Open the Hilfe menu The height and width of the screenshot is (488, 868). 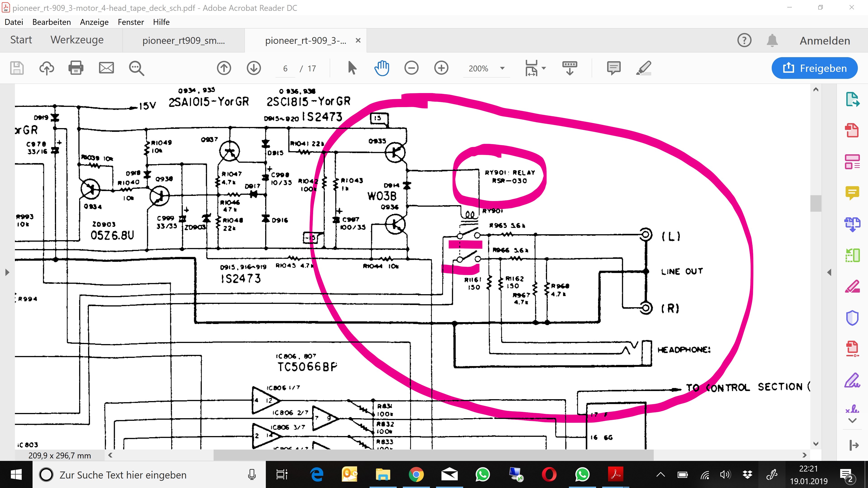(161, 22)
